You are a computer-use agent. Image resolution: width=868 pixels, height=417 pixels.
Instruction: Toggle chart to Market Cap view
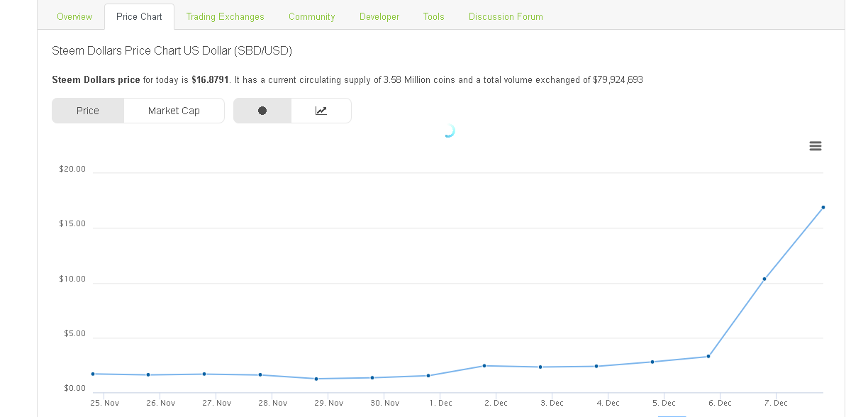pyautogui.click(x=174, y=111)
